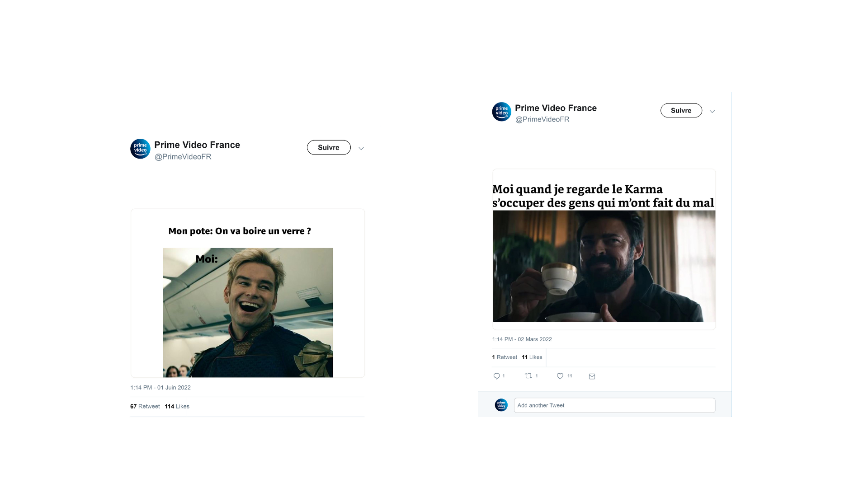Click the Prime Video avatar on left tweet
This screenshot has height=488, width=868.
140,149
